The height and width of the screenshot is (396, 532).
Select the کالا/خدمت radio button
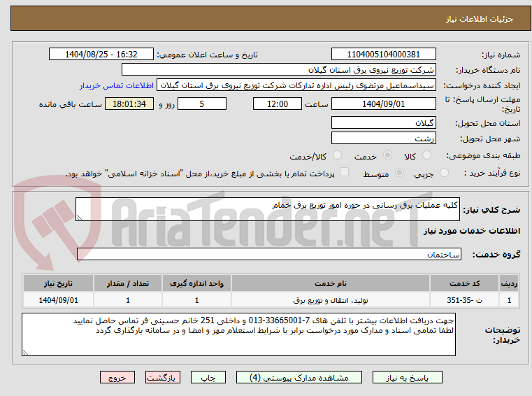tap(337, 155)
